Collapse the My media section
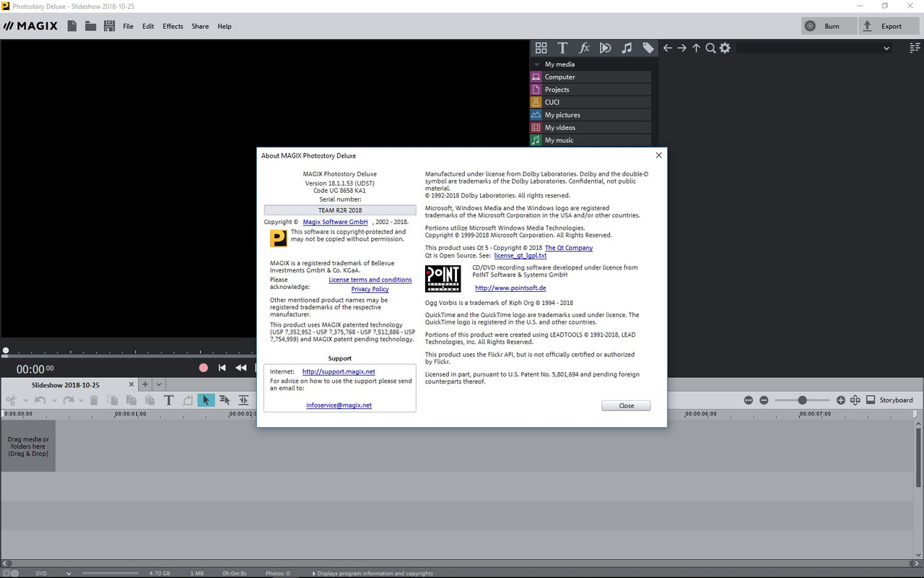 pos(536,64)
